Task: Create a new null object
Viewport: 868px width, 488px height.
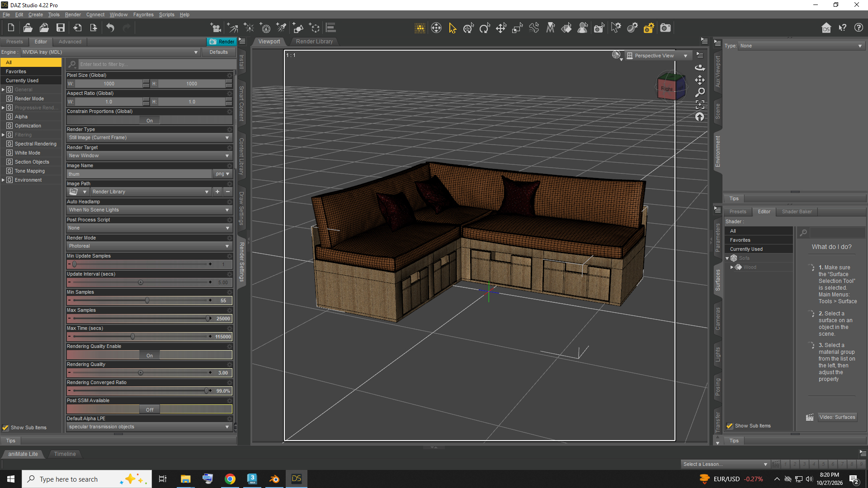Action: [x=315, y=28]
